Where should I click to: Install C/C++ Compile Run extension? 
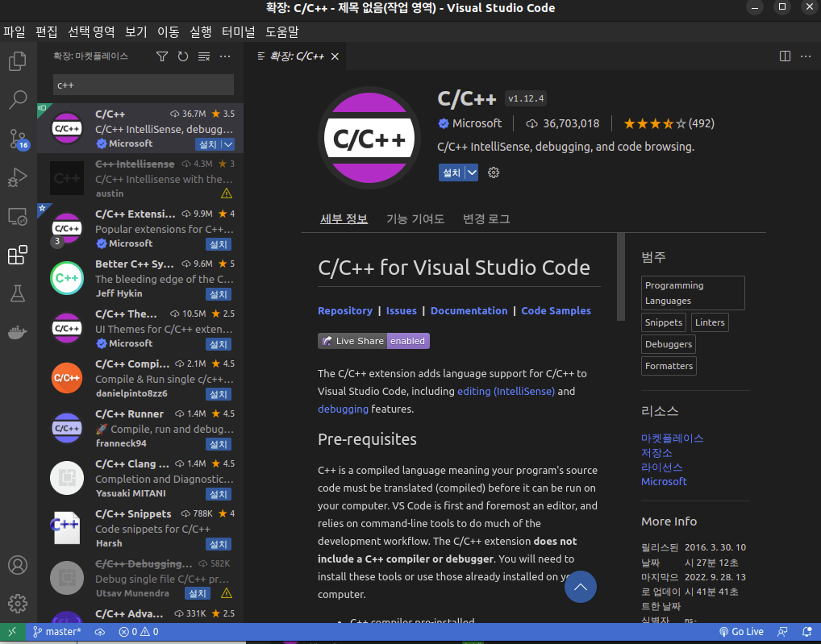pyautogui.click(x=219, y=394)
